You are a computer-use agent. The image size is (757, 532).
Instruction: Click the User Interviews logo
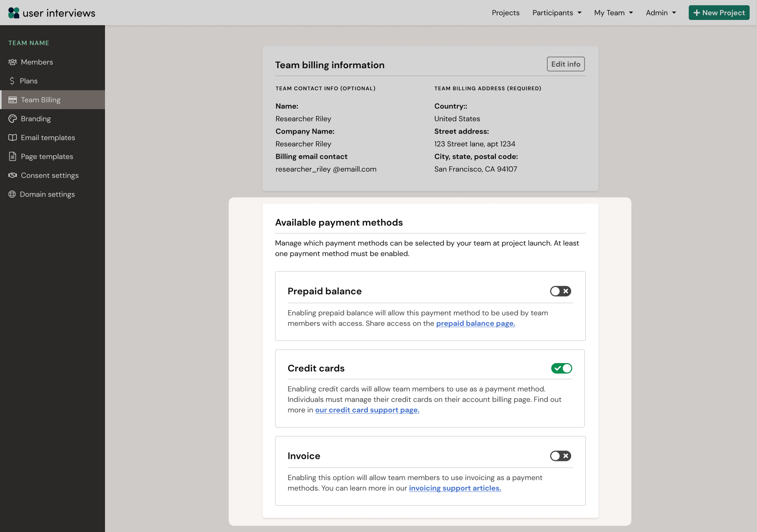pyautogui.click(x=52, y=13)
